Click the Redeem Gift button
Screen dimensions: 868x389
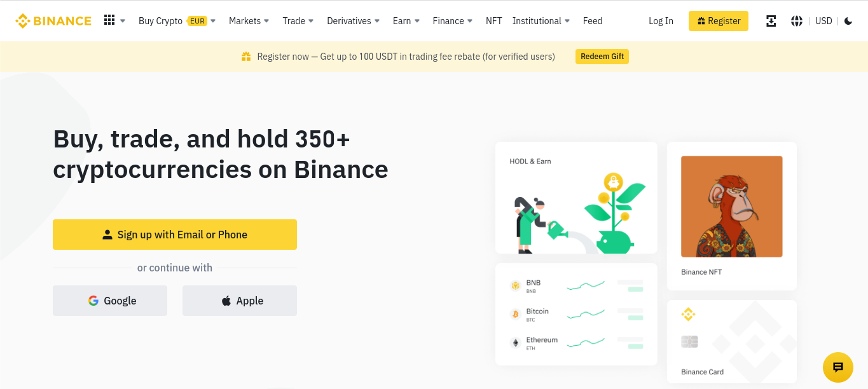(602, 57)
